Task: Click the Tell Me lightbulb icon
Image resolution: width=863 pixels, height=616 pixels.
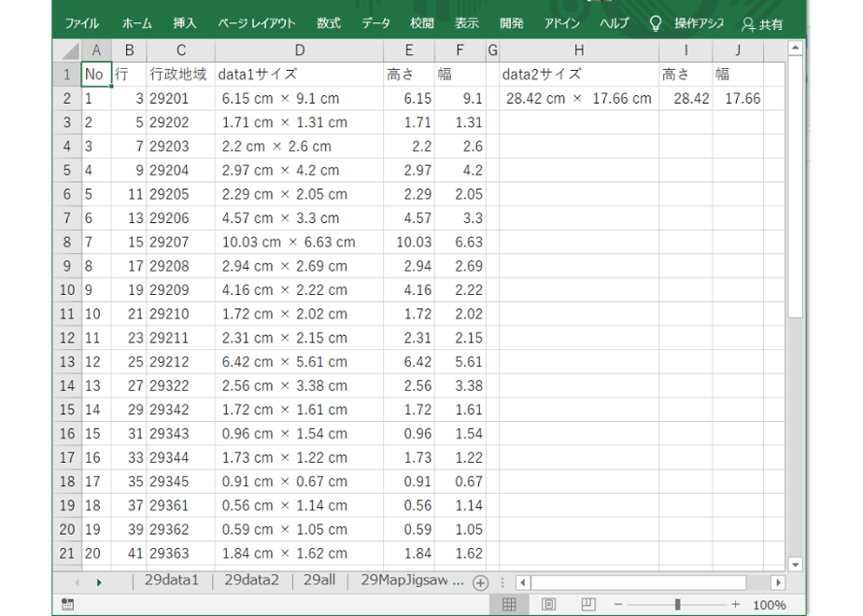Action: (655, 23)
